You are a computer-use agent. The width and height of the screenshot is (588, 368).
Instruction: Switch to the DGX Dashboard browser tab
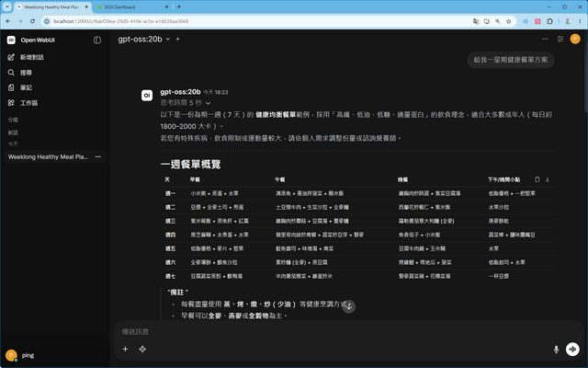(x=130, y=6)
